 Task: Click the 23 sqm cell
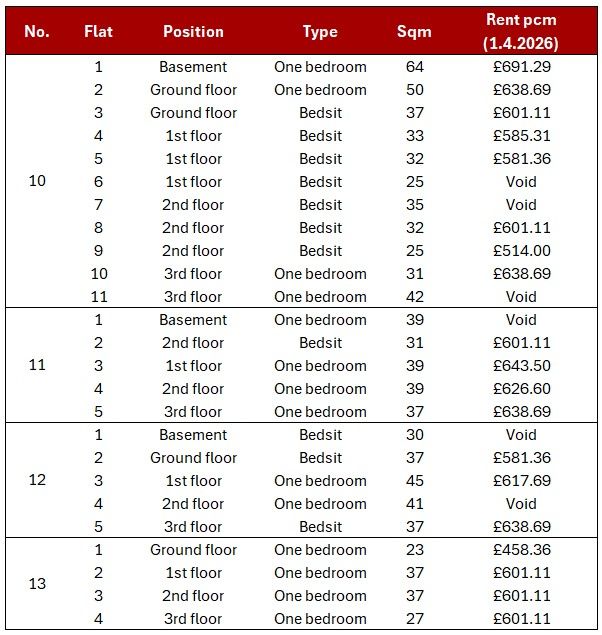point(415,550)
